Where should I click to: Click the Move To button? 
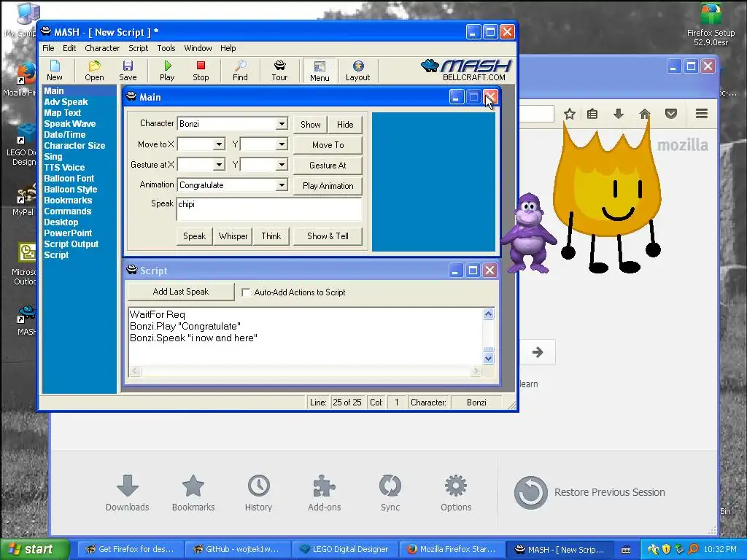point(328,145)
